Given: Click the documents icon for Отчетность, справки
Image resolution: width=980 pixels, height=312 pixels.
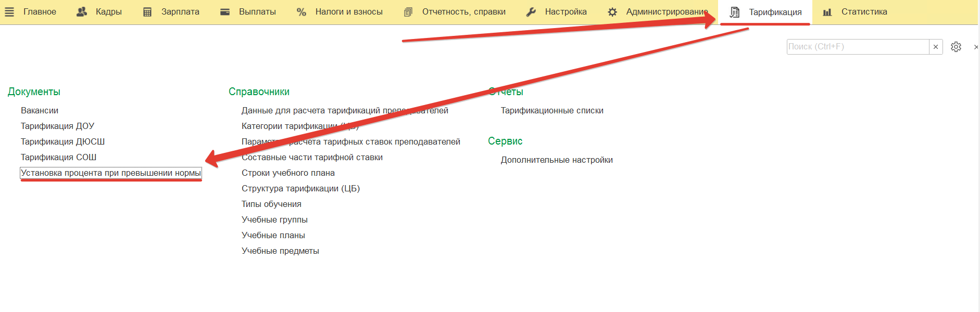Looking at the screenshot, I should click(x=408, y=12).
